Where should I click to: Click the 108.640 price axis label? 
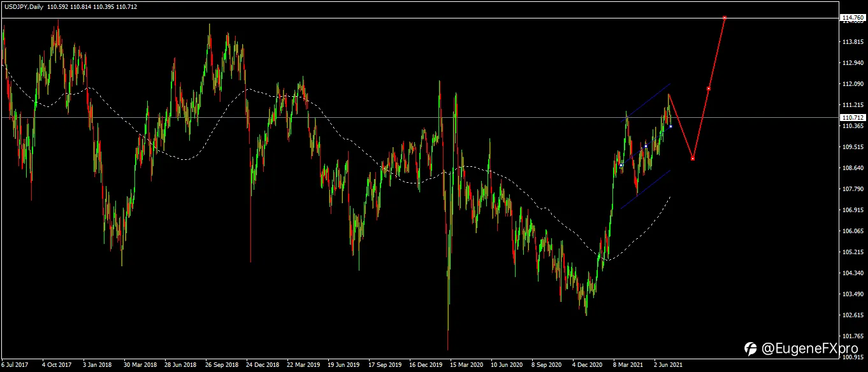pos(852,168)
